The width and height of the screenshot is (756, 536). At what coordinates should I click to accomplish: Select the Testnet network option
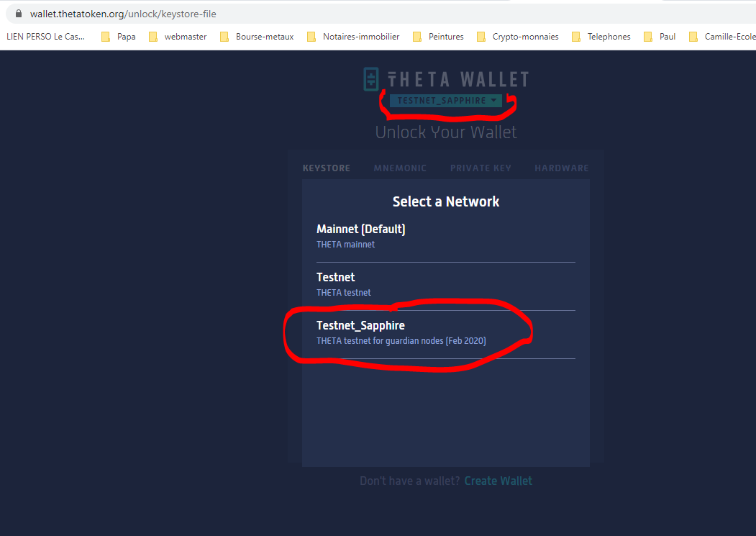(446, 285)
